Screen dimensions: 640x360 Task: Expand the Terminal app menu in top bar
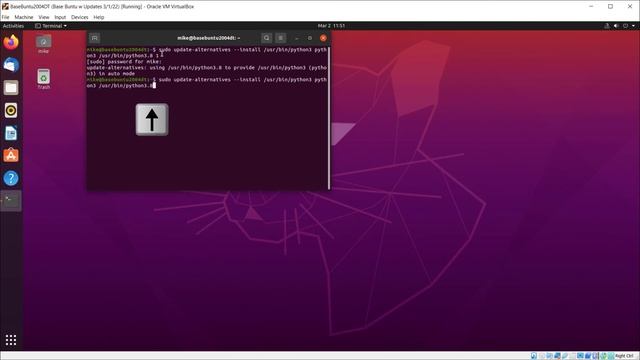click(x=51, y=26)
